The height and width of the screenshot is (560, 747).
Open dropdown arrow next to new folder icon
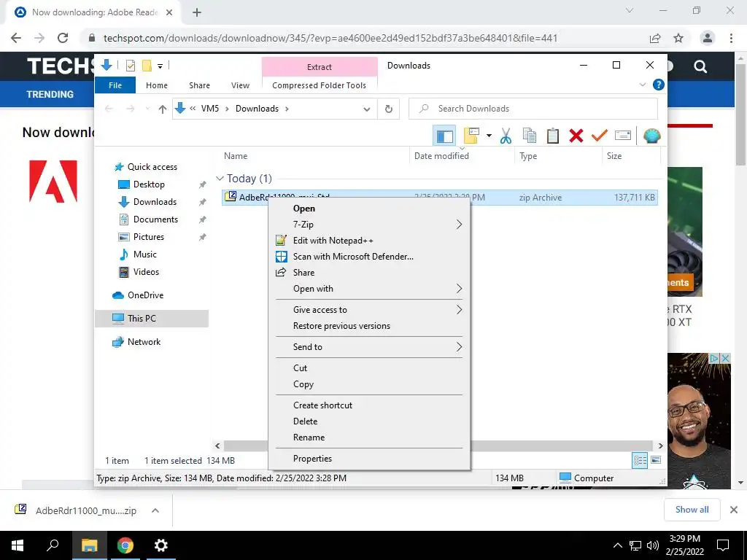pyautogui.click(x=489, y=136)
